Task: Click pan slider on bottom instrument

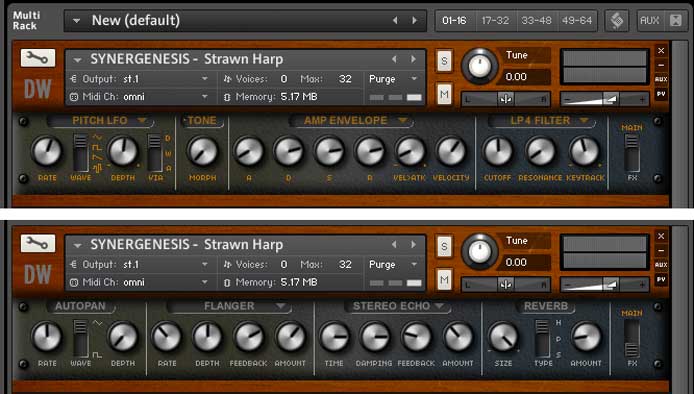Action: [x=506, y=284]
